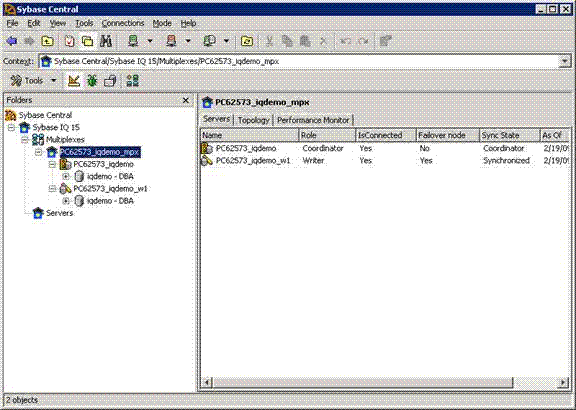The image size is (576, 410).
Task: Toggle the Folders view toolbar icon
Action: click(x=87, y=41)
